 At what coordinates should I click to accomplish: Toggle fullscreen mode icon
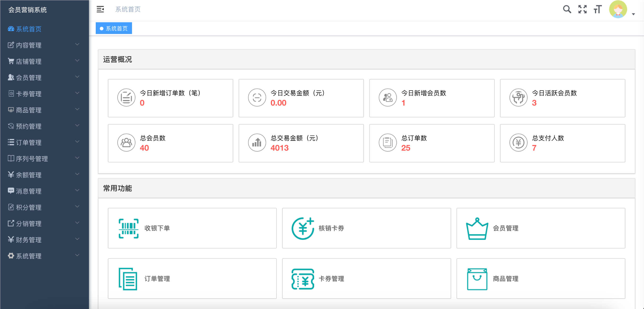[582, 9]
